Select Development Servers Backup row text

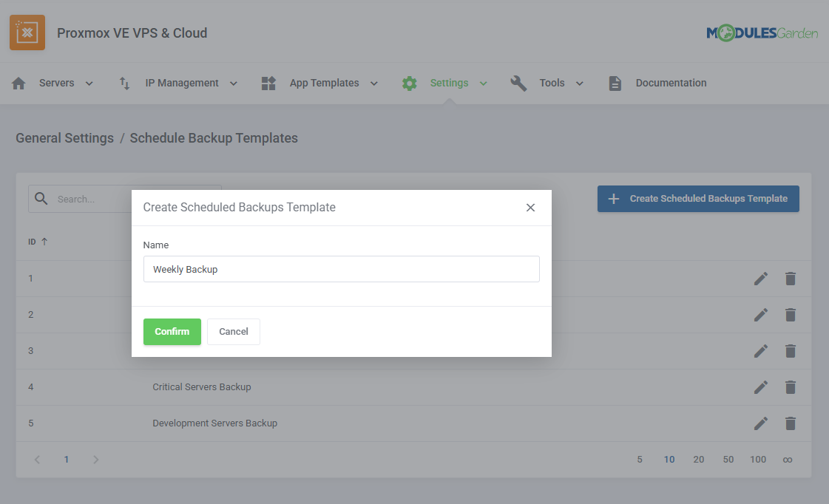pyautogui.click(x=214, y=423)
